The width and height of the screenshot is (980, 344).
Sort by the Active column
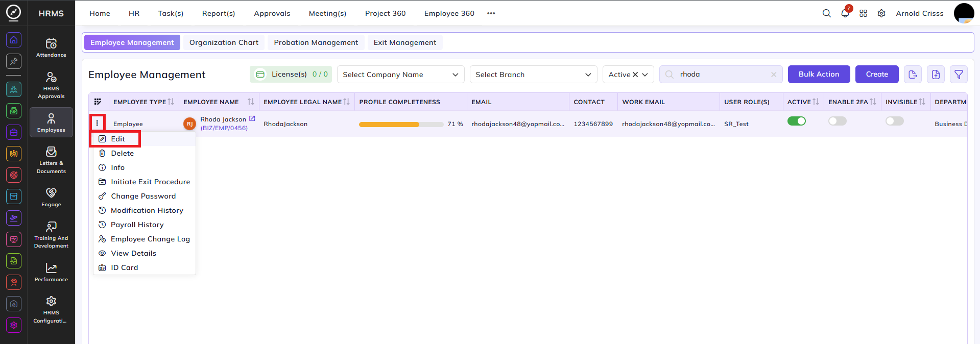816,102
